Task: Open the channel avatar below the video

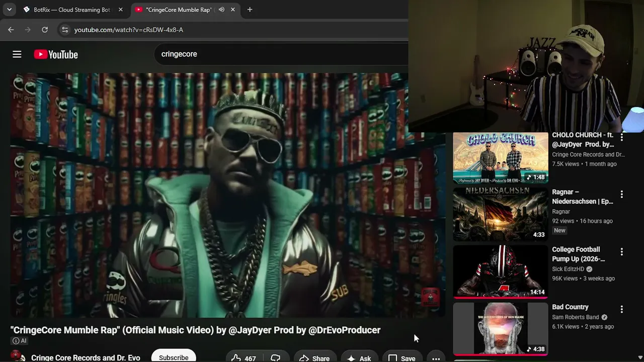Action: point(18,356)
